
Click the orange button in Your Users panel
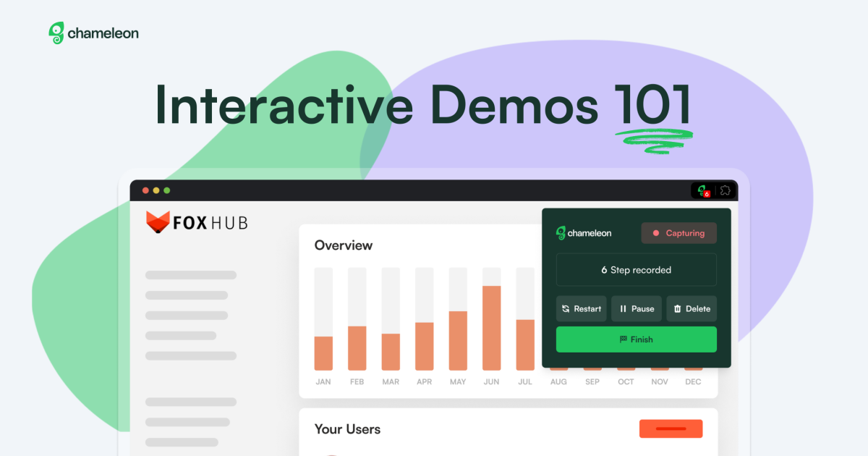[671, 428]
